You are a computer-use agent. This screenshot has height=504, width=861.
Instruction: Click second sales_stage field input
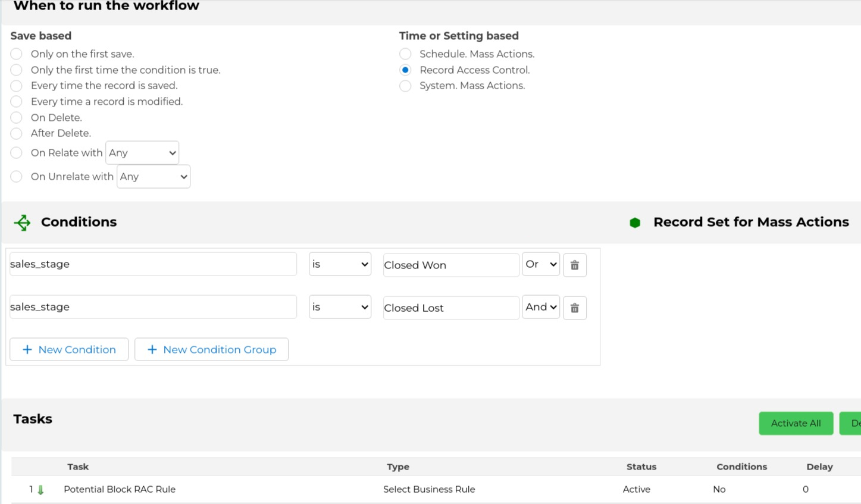pyautogui.click(x=153, y=307)
